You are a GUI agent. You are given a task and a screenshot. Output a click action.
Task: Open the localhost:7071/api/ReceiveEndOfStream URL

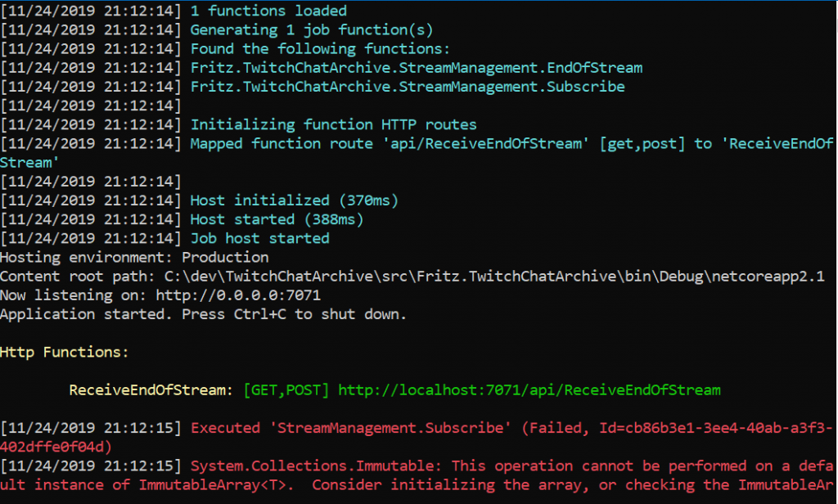(x=529, y=390)
